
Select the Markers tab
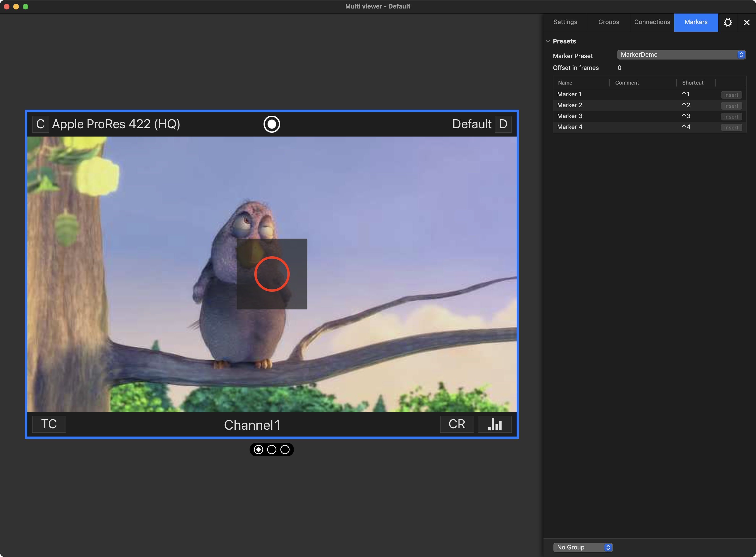[696, 22]
